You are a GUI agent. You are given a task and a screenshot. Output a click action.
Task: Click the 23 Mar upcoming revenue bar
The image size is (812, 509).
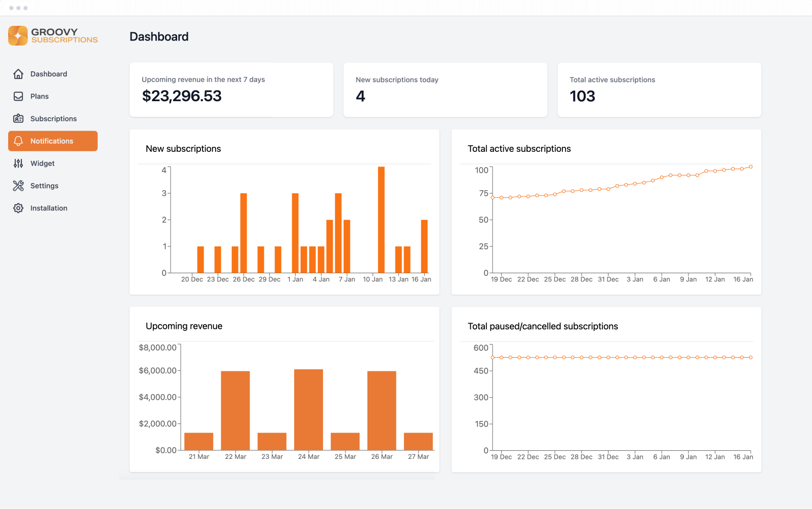(x=272, y=441)
